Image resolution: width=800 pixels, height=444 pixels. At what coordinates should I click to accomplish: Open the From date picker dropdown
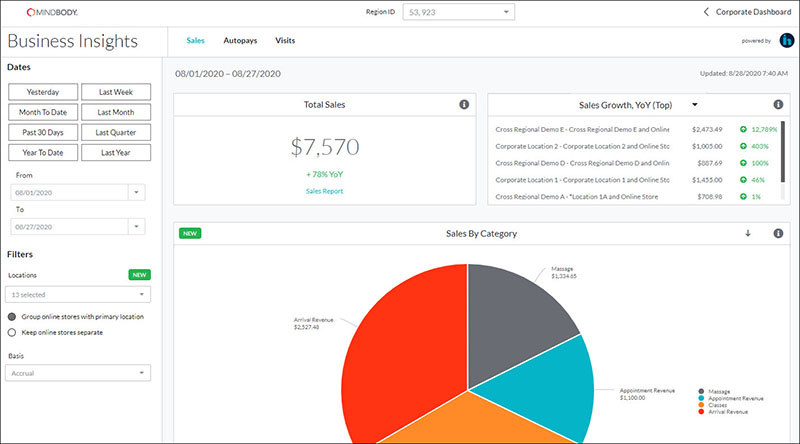coord(136,192)
